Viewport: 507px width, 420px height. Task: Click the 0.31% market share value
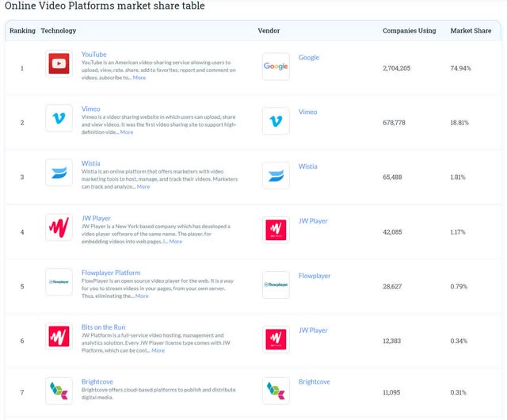coord(458,392)
